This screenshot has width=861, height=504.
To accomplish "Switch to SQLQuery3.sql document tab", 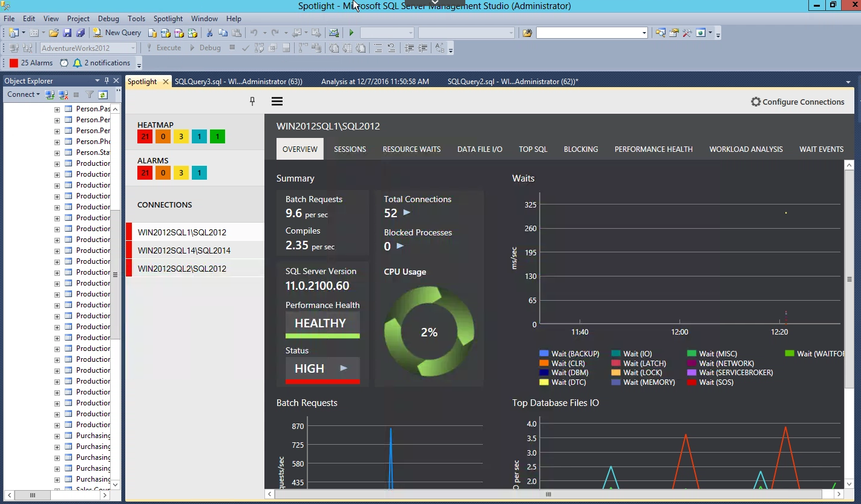I will click(238, 82).
